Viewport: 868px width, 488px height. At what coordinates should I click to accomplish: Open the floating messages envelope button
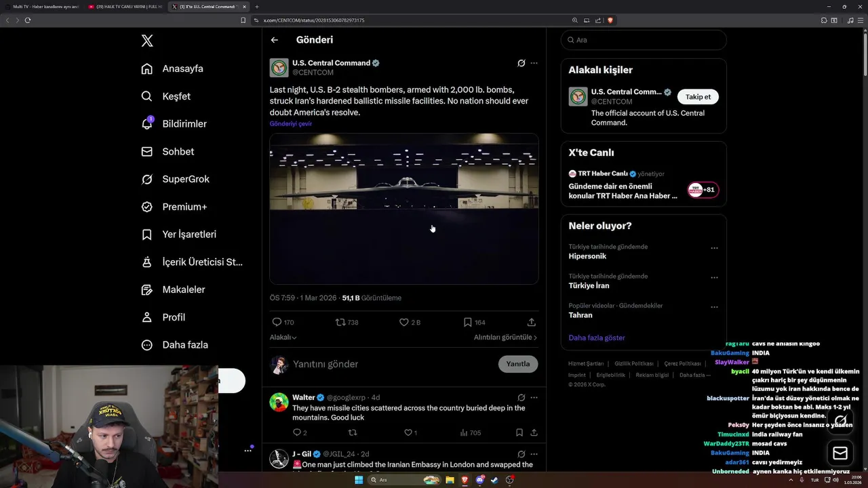point(840,453)
